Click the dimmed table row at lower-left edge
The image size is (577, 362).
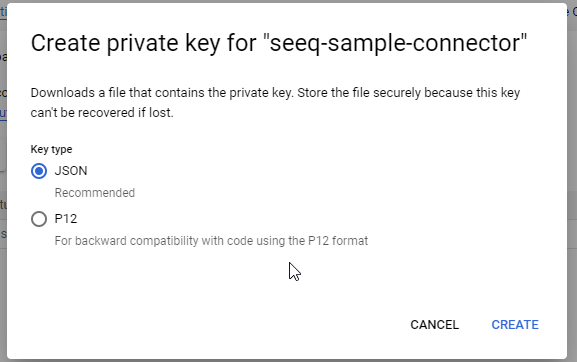pyautogui.click(x=3, y=234)
